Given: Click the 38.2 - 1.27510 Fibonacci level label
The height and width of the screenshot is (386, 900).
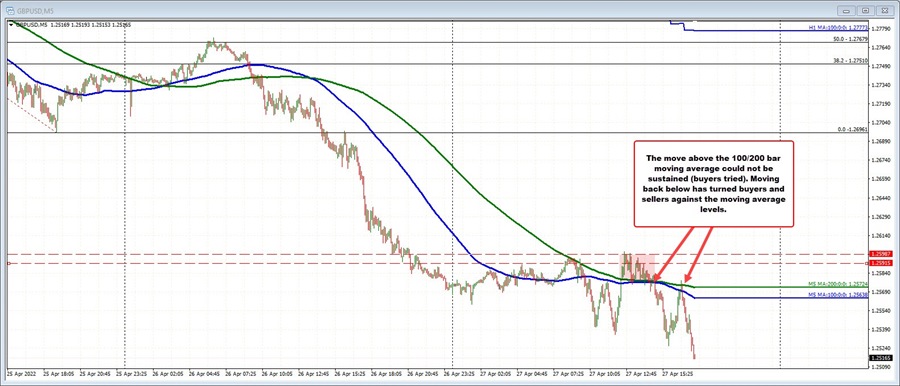Looking at the screenshot, I should pyautogui.click(x=850, y=60).
